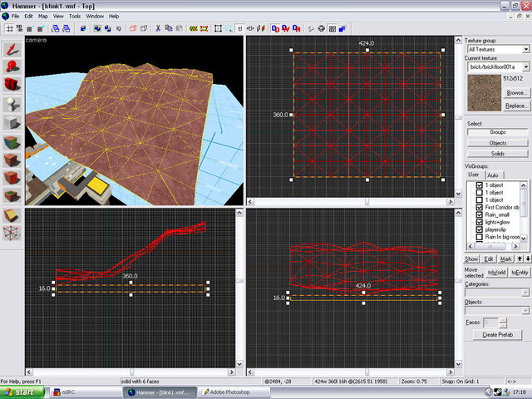
Task: Enable the Rain In big room visgroup
Action: pos(480,237)
